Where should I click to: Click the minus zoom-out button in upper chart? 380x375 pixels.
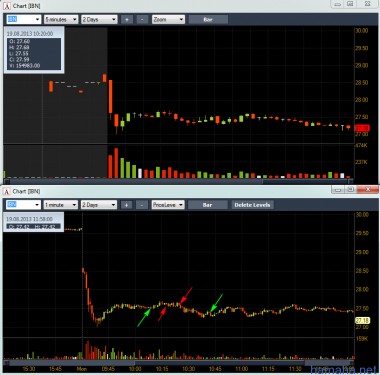tap(142, 19)
